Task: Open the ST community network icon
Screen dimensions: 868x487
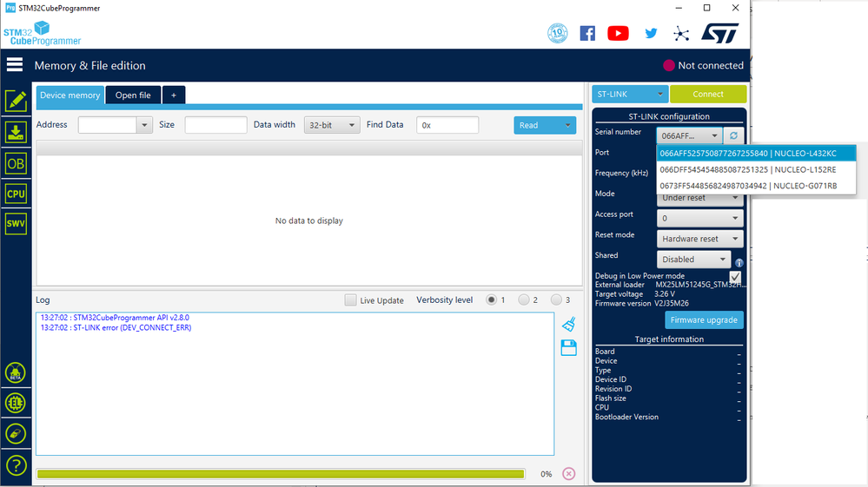Action: 681,34
